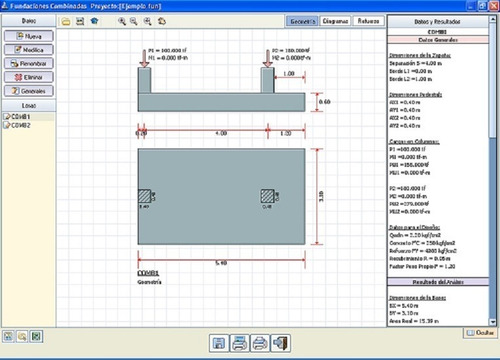
Task: Switch to the Diagramas tab
Action: pyautogui.click(x=335, y=21)
